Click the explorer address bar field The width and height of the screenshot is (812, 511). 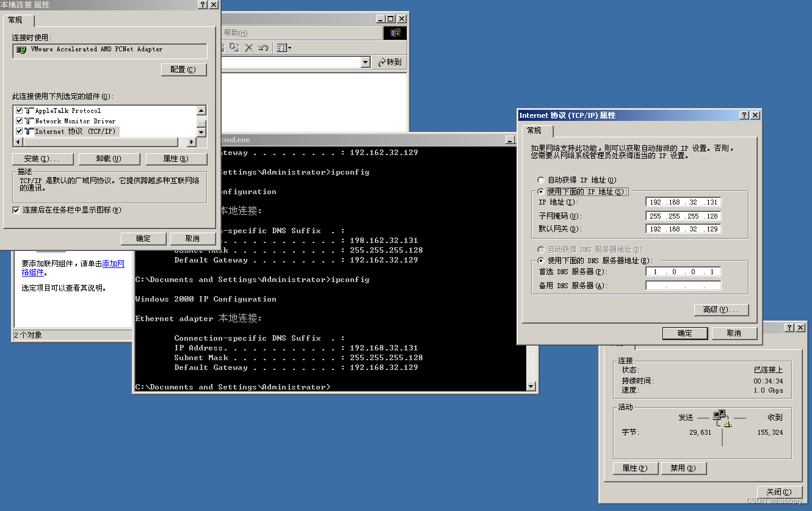290,62
